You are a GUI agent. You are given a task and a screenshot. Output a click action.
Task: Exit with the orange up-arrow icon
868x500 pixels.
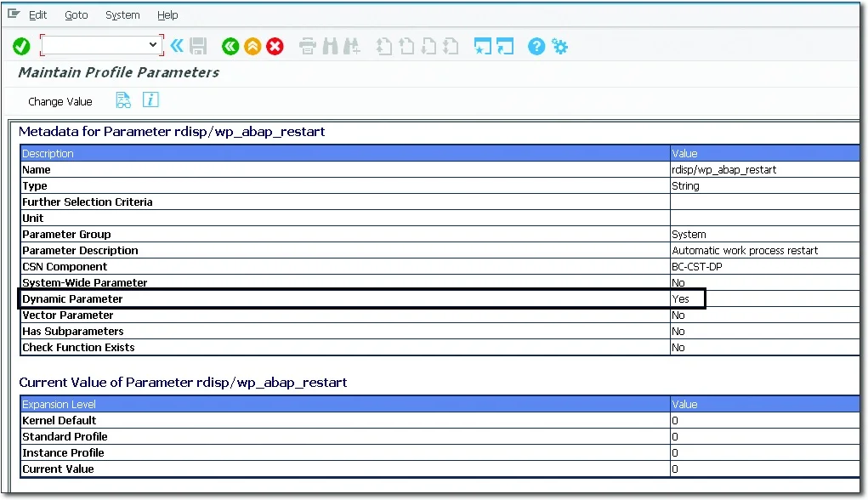[252, 46]
